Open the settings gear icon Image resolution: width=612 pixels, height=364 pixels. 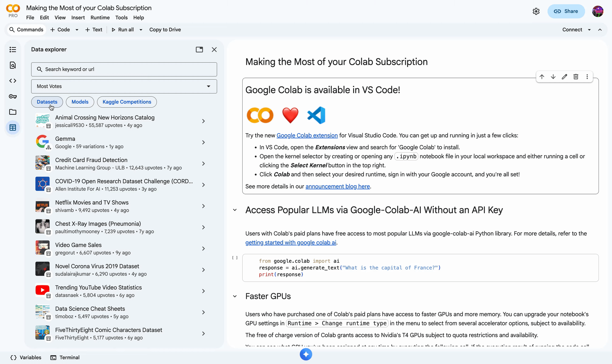[x=536, y=11]
